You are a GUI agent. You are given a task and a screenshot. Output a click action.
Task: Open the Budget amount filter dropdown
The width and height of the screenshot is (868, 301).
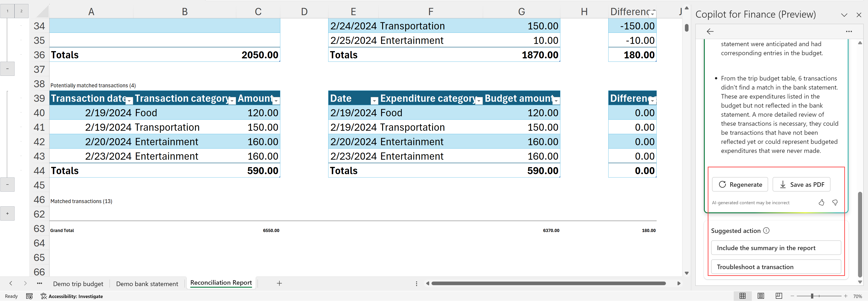coord(556,101)
